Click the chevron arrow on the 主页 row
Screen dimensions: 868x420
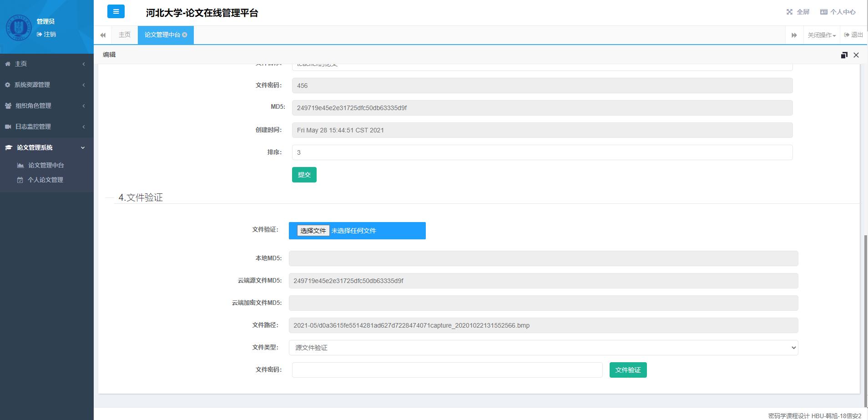tap(84, 64)
